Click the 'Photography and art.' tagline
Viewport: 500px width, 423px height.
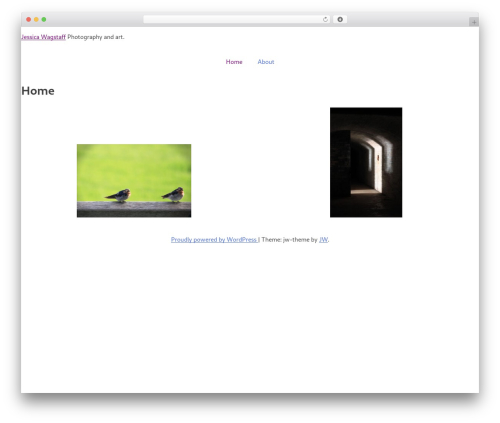[x=96, y=37]
